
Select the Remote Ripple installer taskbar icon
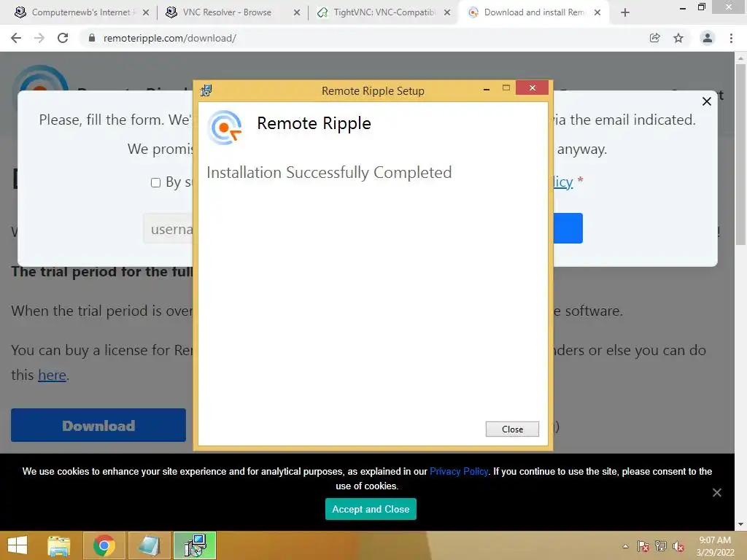[x=194, y=545]
